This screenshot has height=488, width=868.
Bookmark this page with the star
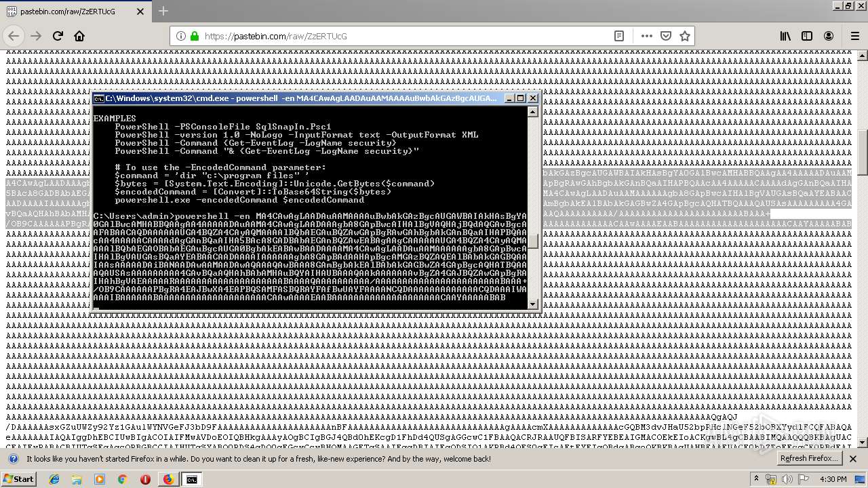685,36
